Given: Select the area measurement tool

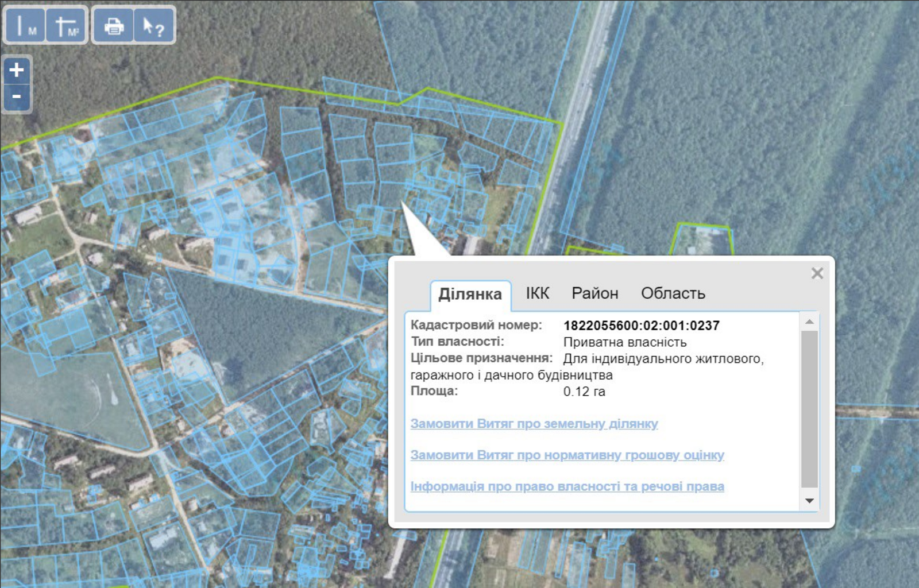Looking at the screenshot, I should point(66,26).
